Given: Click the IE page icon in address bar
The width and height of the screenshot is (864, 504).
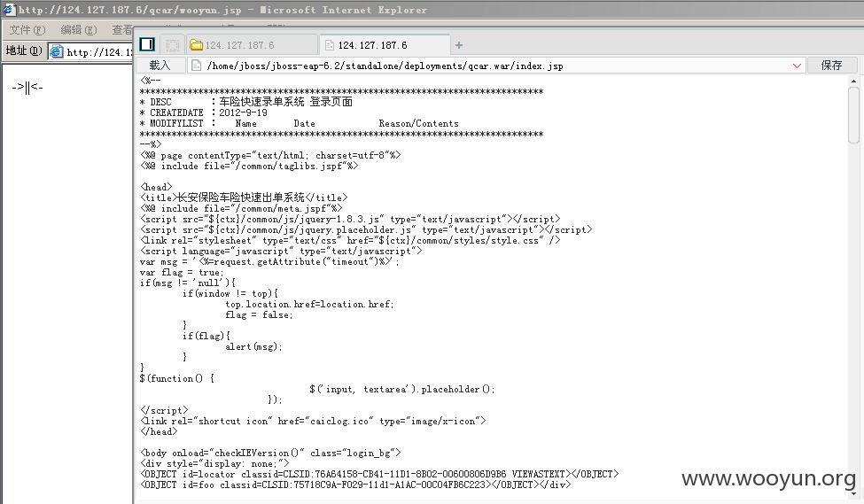Looking at the screenshot, I should (x=56, y=52).
